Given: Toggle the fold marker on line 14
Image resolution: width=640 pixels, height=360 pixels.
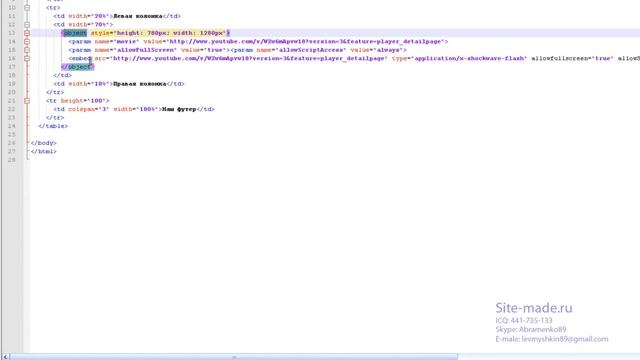Looking at the screenshot, I should tap(27, 42).
